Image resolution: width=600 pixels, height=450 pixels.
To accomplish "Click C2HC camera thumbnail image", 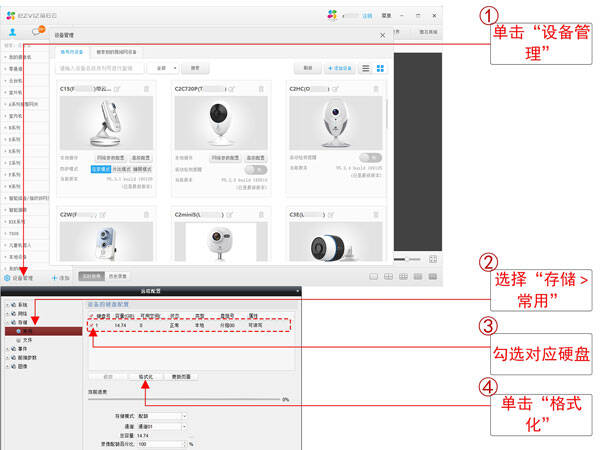I will 336,123.
